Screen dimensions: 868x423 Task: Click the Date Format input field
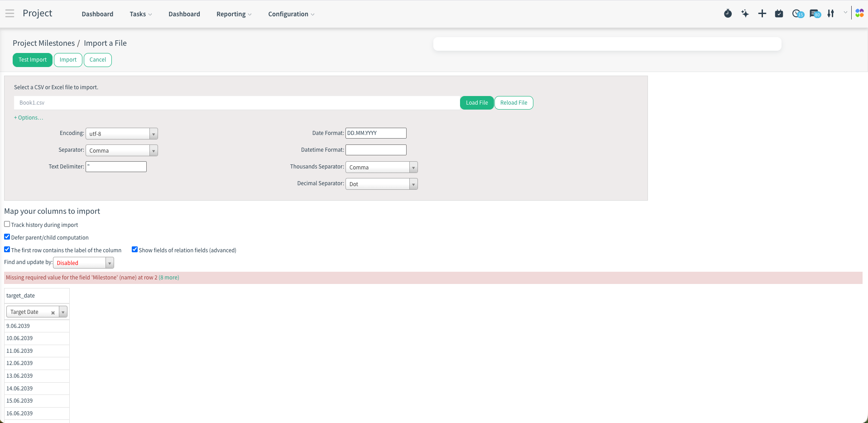(x=376, y=133)
